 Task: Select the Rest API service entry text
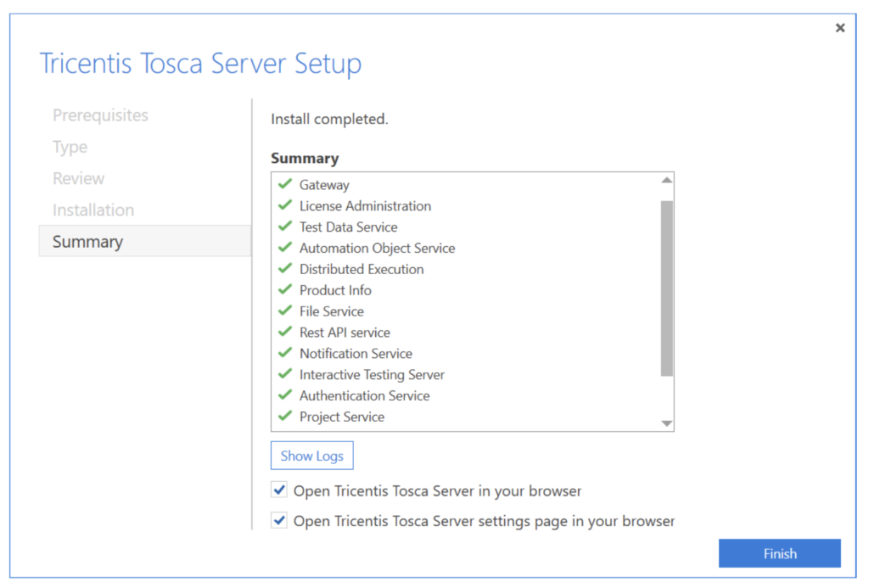click(345, 333)
